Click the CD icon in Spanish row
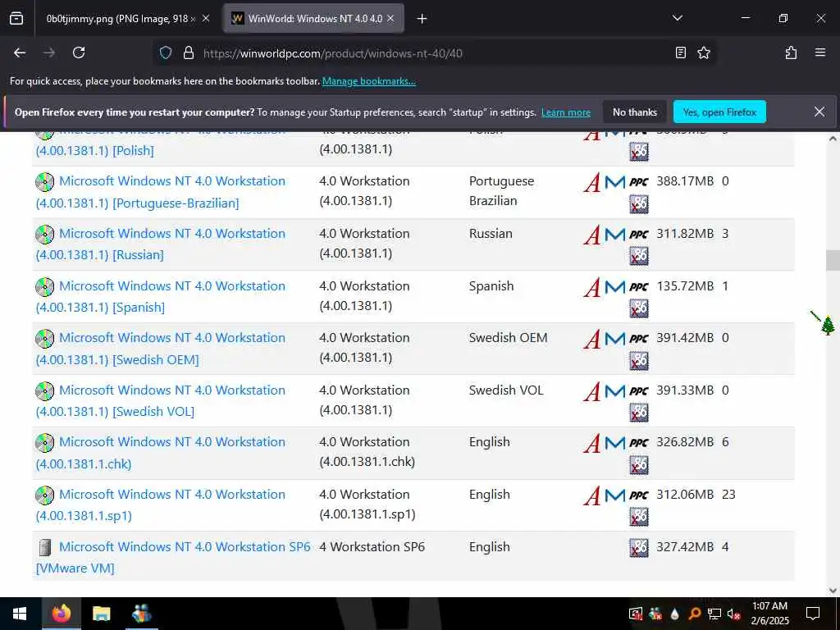 point(44,286)
